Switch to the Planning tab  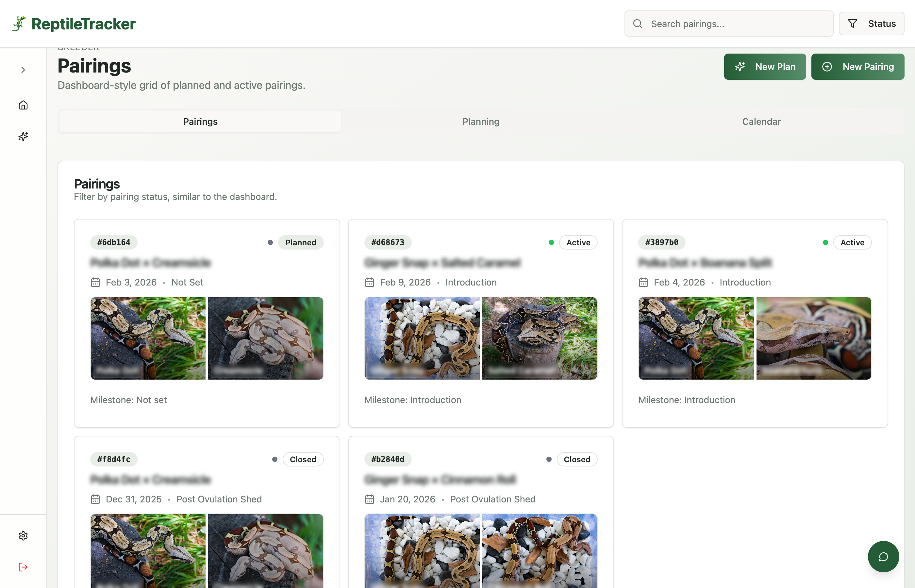pyautogui.click(x=480, y=122)
